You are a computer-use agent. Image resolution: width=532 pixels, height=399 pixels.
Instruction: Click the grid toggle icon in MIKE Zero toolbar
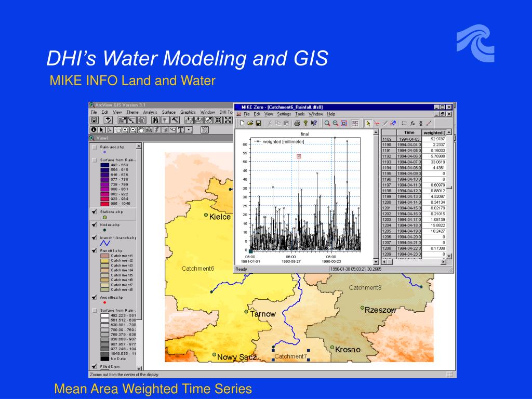pos(355,123)
